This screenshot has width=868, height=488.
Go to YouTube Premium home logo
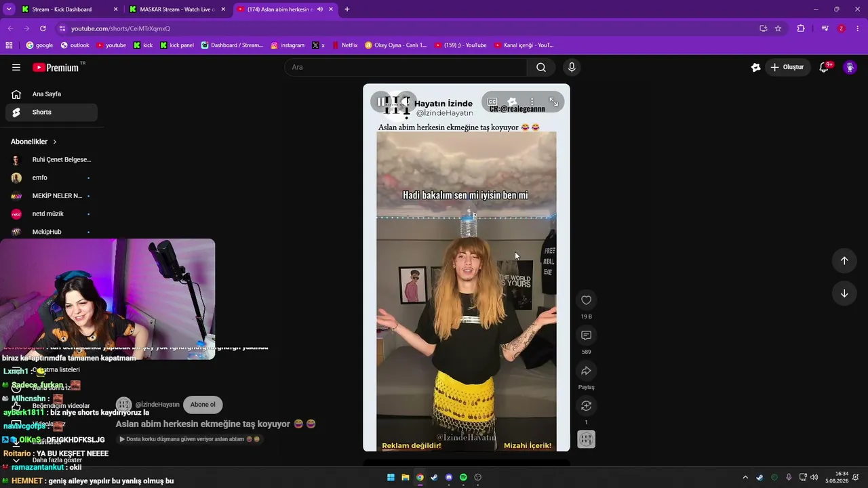(x=56, y=67)
